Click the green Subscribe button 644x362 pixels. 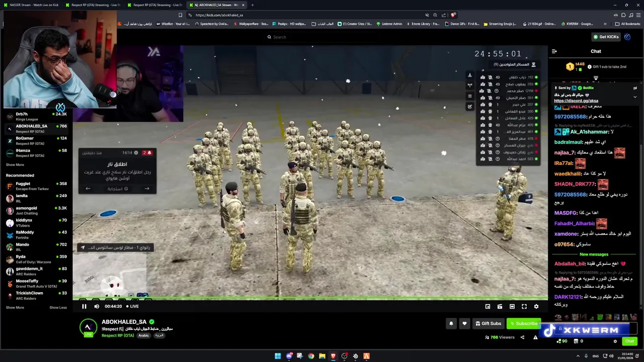523,324
